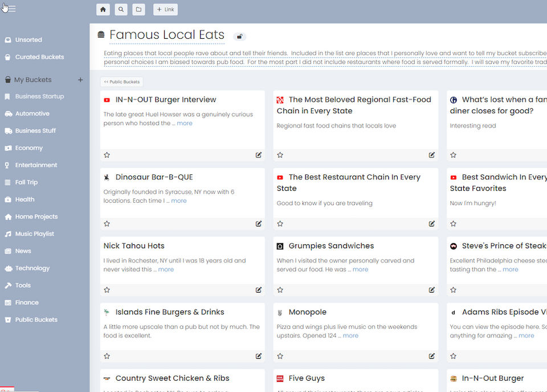Expand 'more' on Dinosaur Bar-B-QUE description
This screenshot has height=392, width=547.
tap(179, 201)
